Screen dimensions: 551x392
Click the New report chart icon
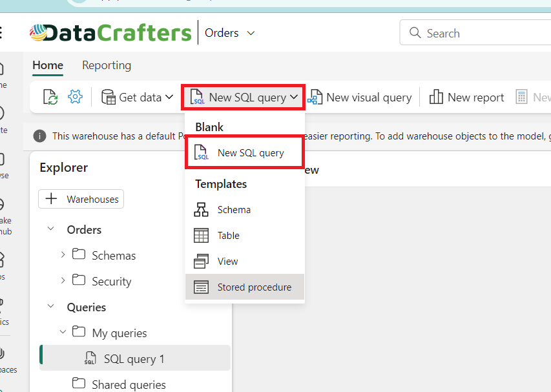pos(437,98)
